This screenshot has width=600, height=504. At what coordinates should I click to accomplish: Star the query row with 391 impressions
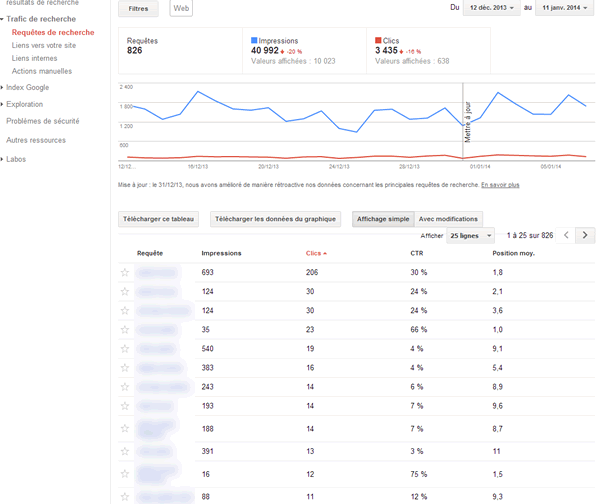point(125,451)
